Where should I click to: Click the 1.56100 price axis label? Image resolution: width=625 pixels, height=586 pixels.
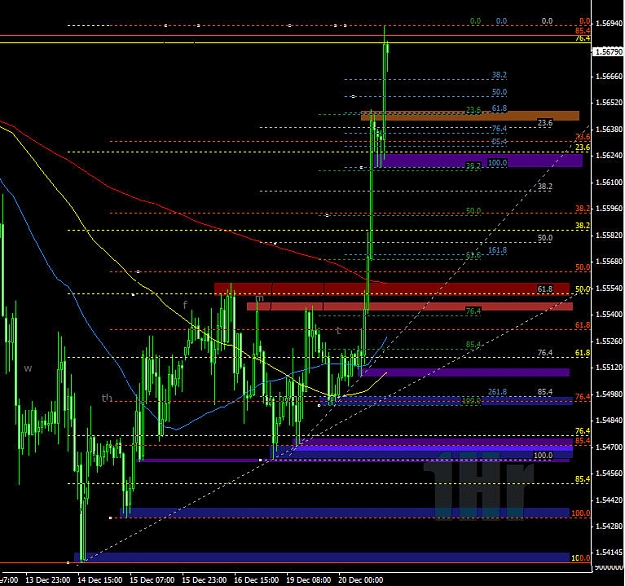tap(609, 182)
